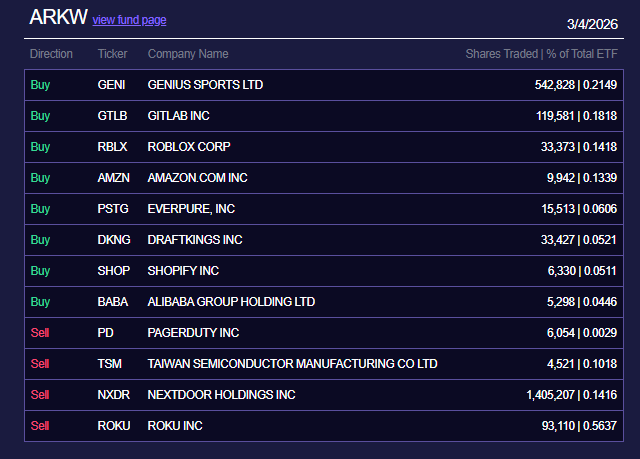Select the PSTG ticker cell
Screen dimensions: 640x459
tap(113, 209)
